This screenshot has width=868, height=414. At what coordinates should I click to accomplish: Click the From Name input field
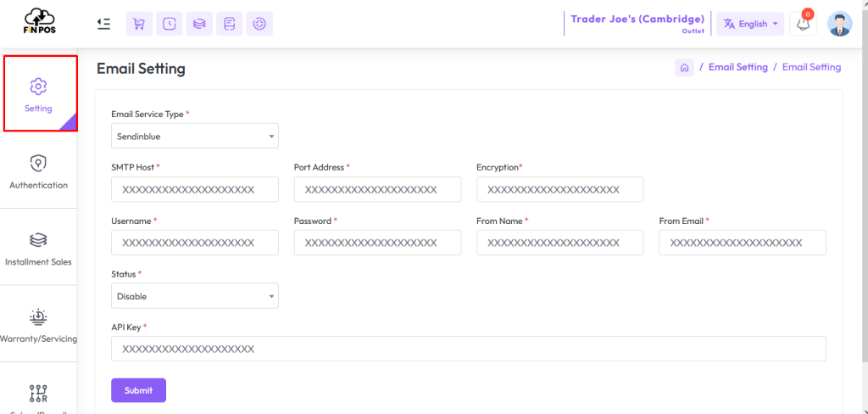coord(559,243)
